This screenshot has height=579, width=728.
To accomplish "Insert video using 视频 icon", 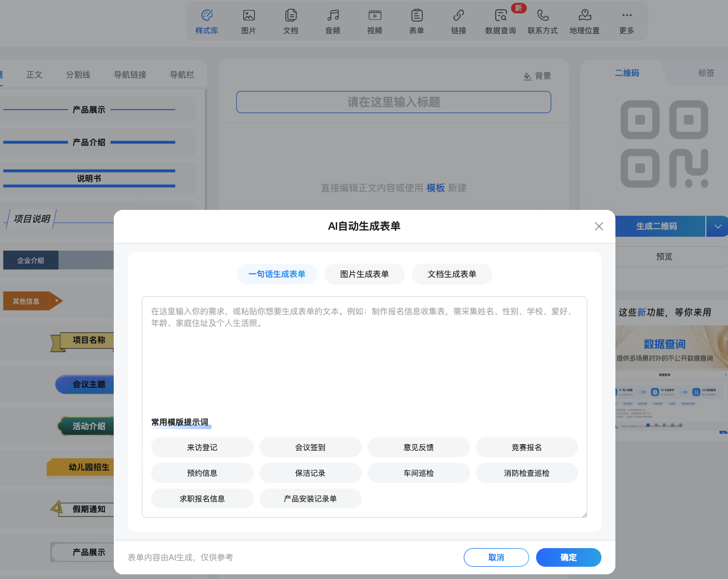I will [x=374, y=22].
